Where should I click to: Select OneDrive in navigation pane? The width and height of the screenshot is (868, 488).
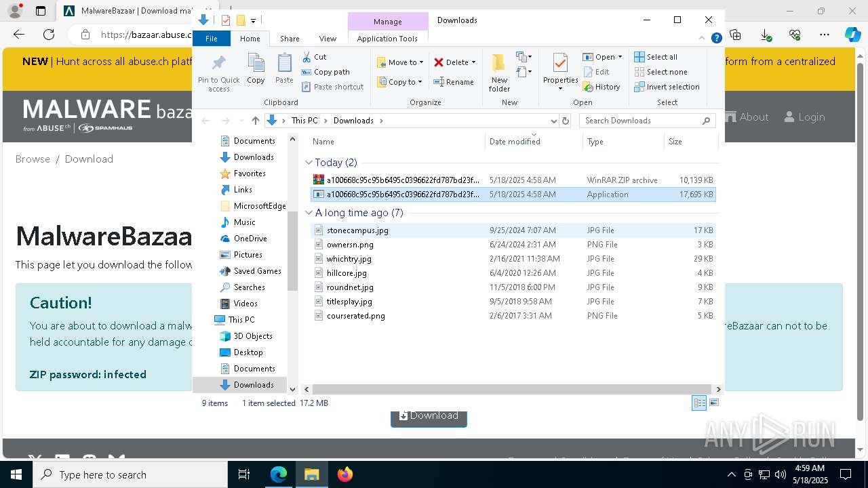click(x=250, y=239)
